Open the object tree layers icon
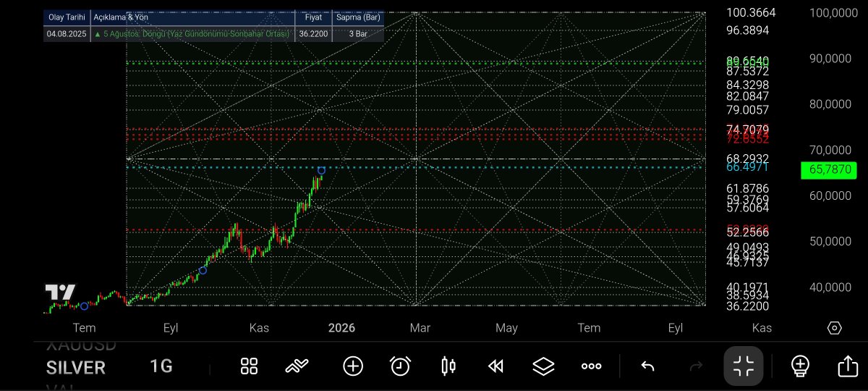This screenshot has width=868, height=391. (543, 366)
